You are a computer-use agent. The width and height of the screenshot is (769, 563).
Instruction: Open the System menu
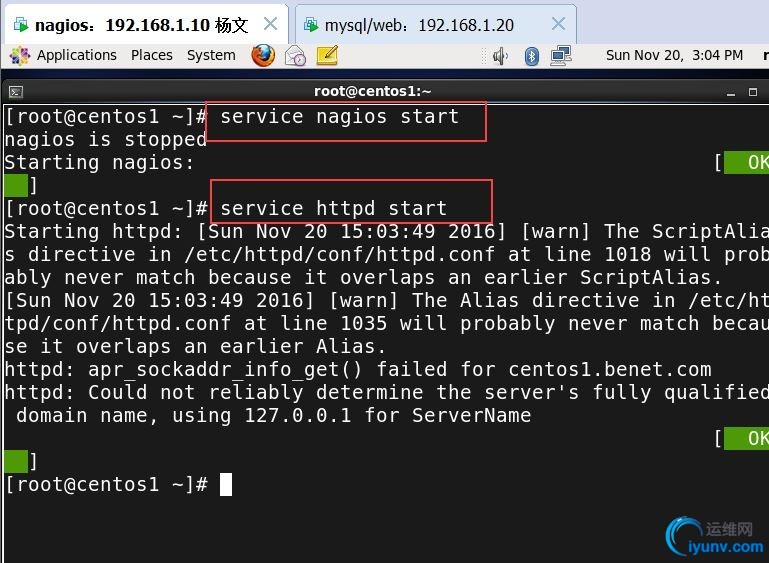click(211, 55)
